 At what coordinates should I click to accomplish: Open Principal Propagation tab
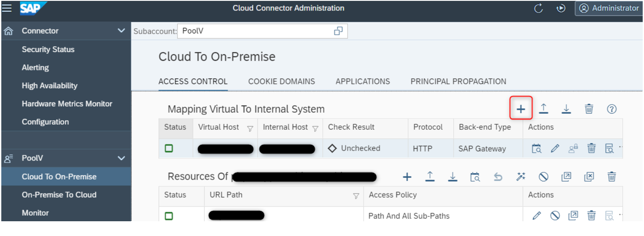458,82
